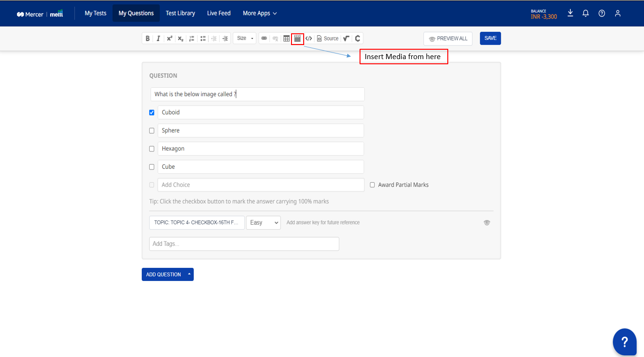Toggle italic formatting
Viewport: 644px width, 357px height.
pyautogui.click(x=158, y=38)
